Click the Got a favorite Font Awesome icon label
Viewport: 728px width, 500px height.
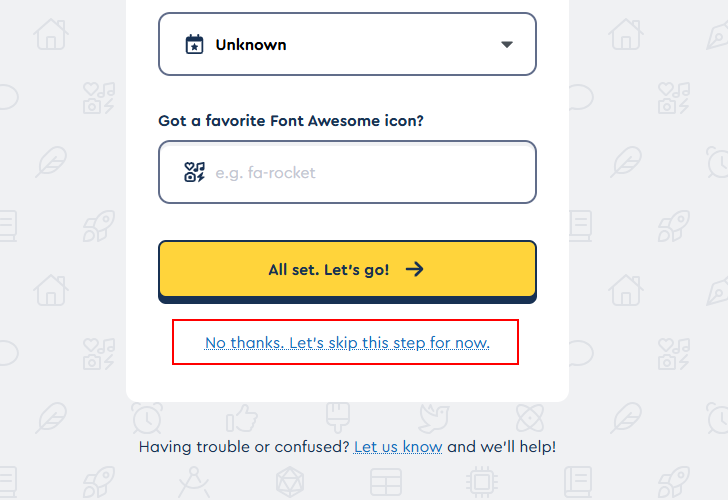291,121
